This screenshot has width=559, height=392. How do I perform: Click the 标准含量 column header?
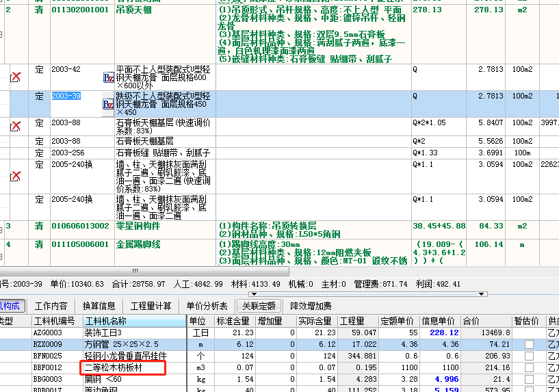coord(235,321)
